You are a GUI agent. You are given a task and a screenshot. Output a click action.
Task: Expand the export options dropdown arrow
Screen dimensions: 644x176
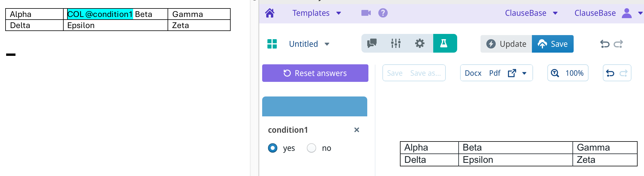[524, 73]
